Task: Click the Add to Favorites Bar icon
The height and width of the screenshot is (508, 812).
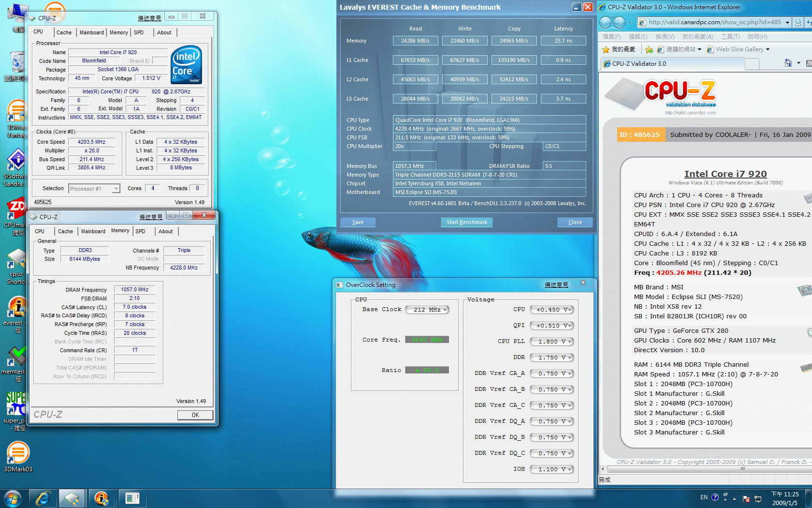Action: (x=649, y=49)
